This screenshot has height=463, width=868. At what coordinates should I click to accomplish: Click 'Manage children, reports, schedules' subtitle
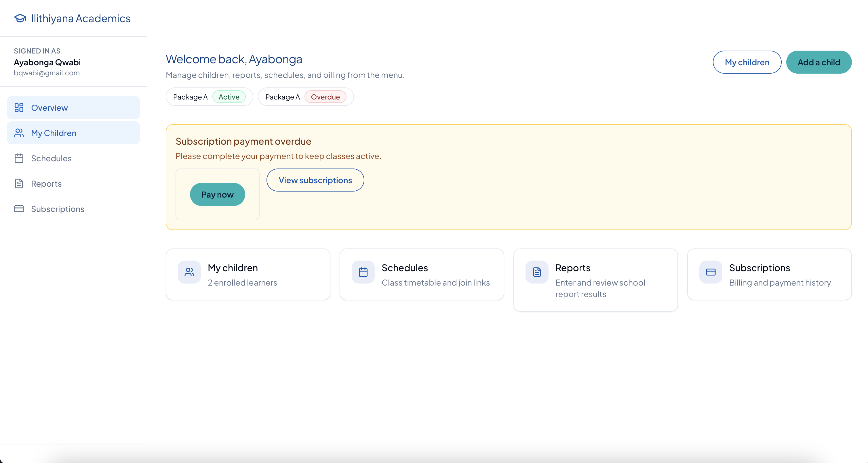285,75
